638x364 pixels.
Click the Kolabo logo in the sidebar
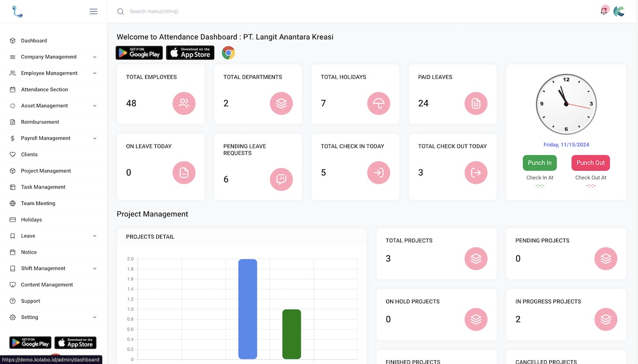pyautogui.click(x=17, y=11)
